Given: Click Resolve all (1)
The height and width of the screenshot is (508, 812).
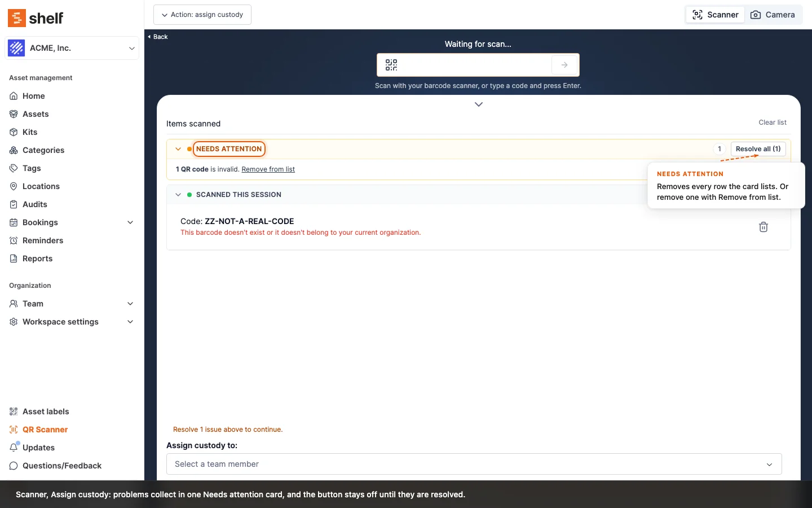Looking at the screenshot, I should (x=758, y=149).
